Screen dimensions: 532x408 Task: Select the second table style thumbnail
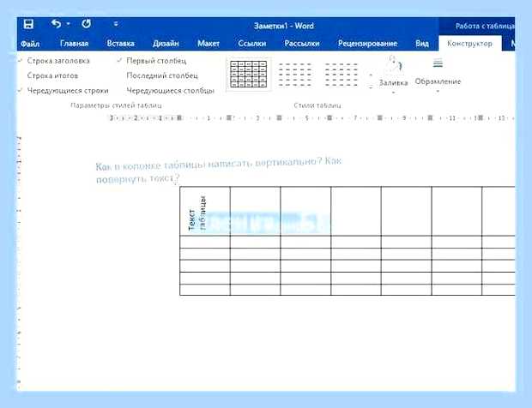(295, 75)
